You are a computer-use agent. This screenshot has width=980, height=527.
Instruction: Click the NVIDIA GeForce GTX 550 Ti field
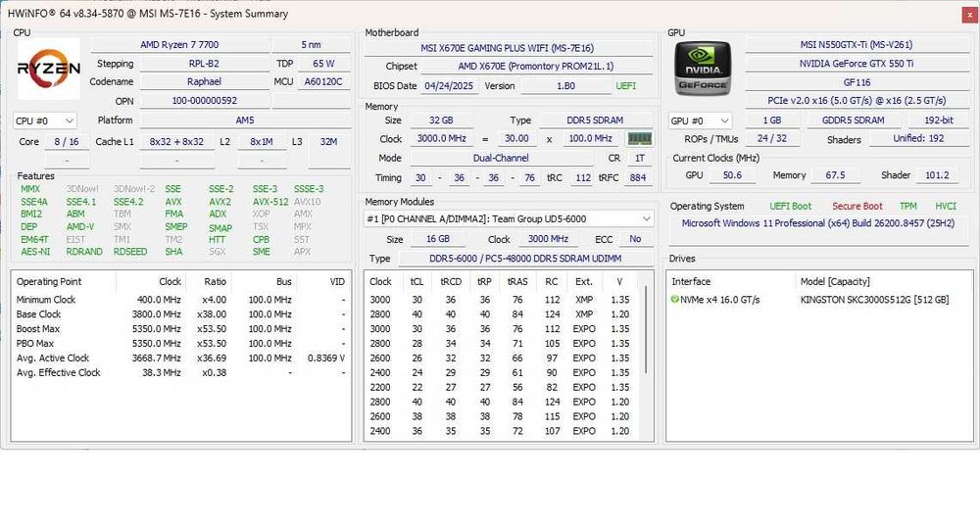pos(857,63)
